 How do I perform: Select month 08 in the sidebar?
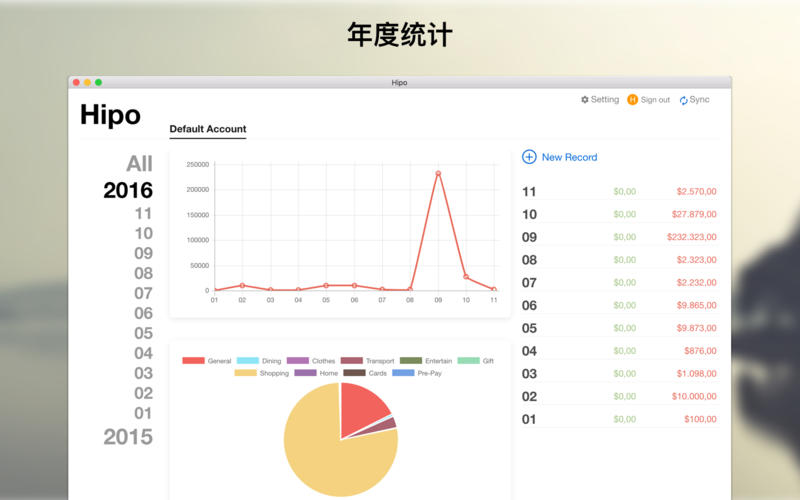143,273
